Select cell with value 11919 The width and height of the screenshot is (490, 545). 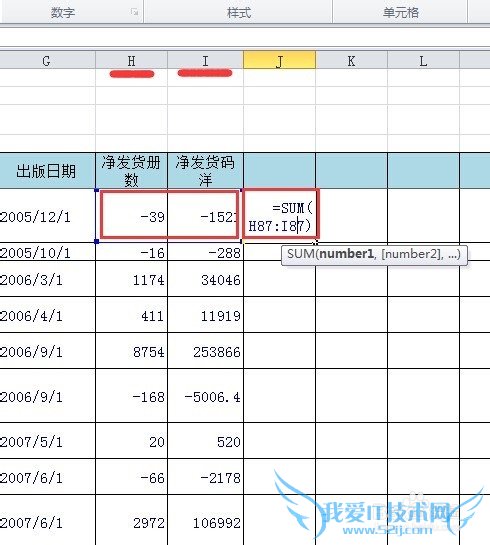[205, 315]
